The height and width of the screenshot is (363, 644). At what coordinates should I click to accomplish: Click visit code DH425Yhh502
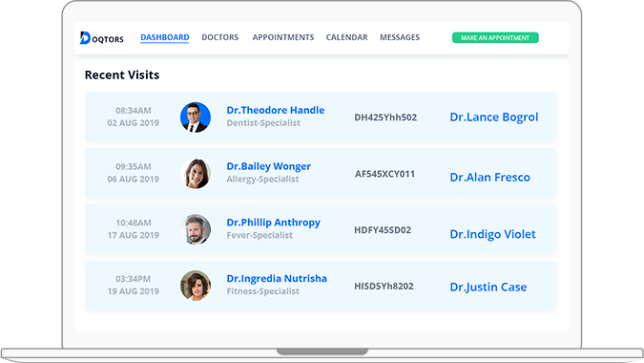point(385,117)
